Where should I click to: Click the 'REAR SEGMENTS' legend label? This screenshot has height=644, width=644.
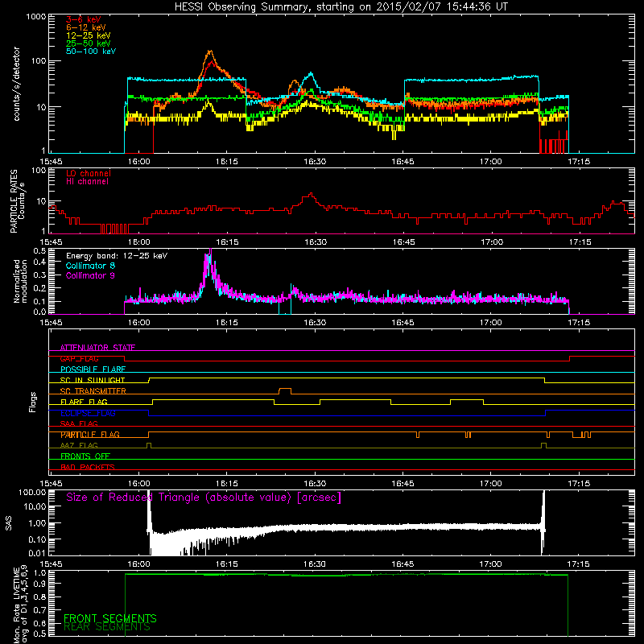pos(107,627)
